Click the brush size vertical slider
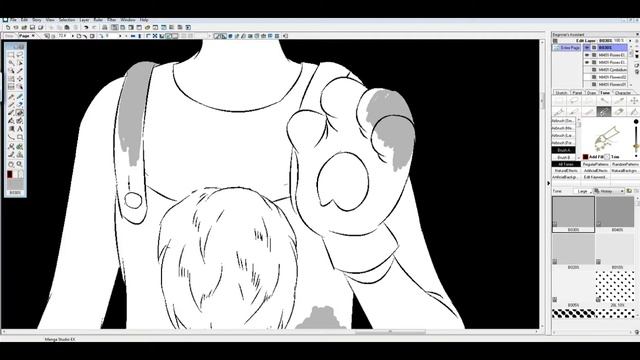Viewport: 640px width, 360px height. [636, 139]
